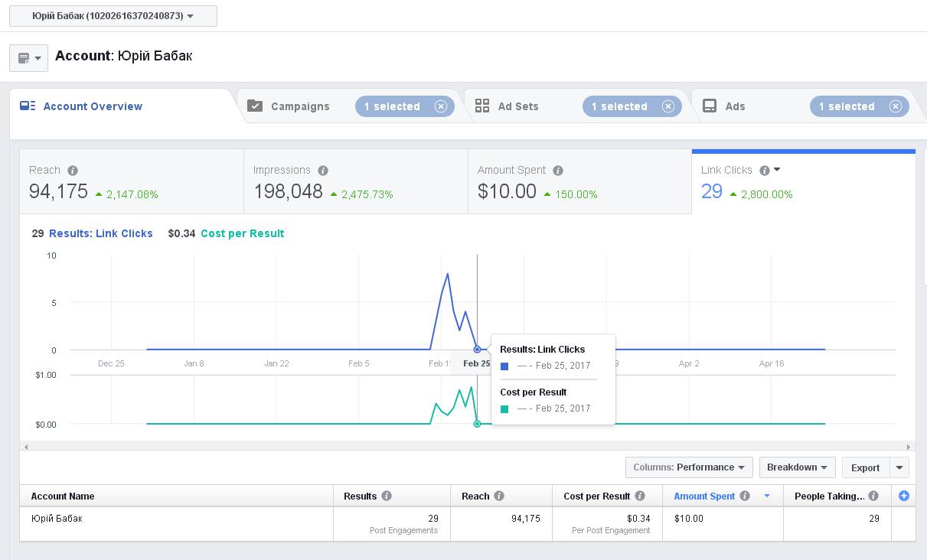Click the Export button
This screenshot has width=927, height=560.
[x=865, y=467]
